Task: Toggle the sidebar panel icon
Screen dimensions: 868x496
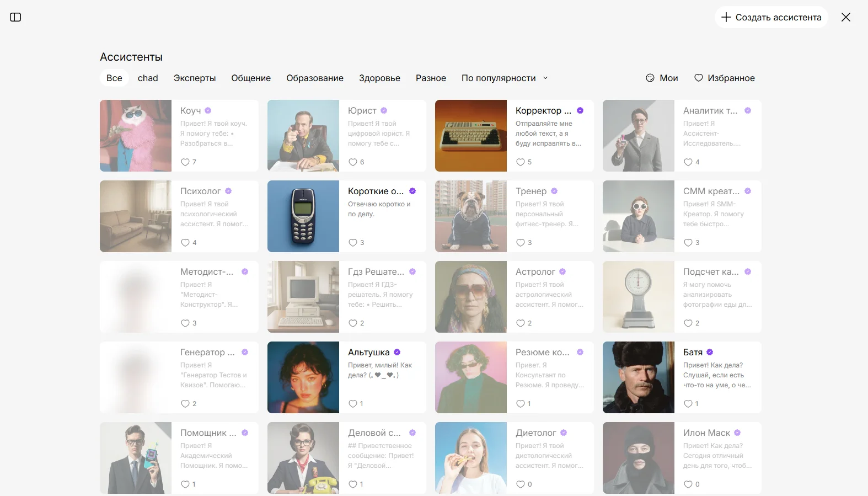Action: click(15, 17)
